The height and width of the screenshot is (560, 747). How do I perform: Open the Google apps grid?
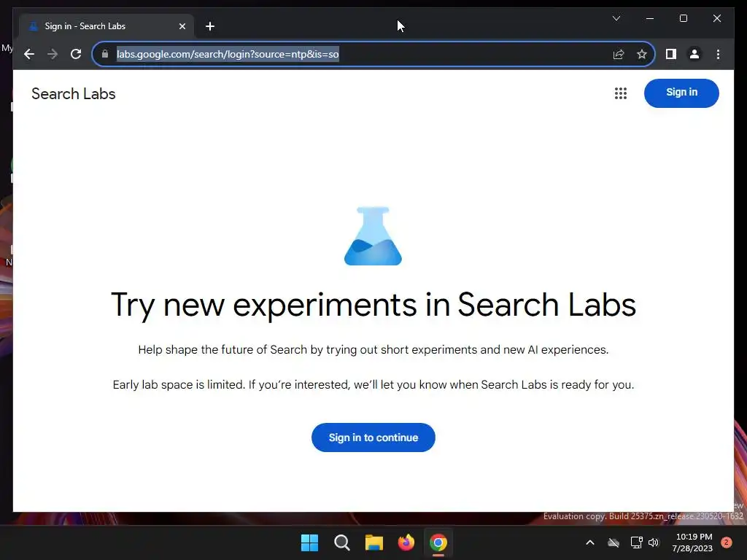coord(620,93)
